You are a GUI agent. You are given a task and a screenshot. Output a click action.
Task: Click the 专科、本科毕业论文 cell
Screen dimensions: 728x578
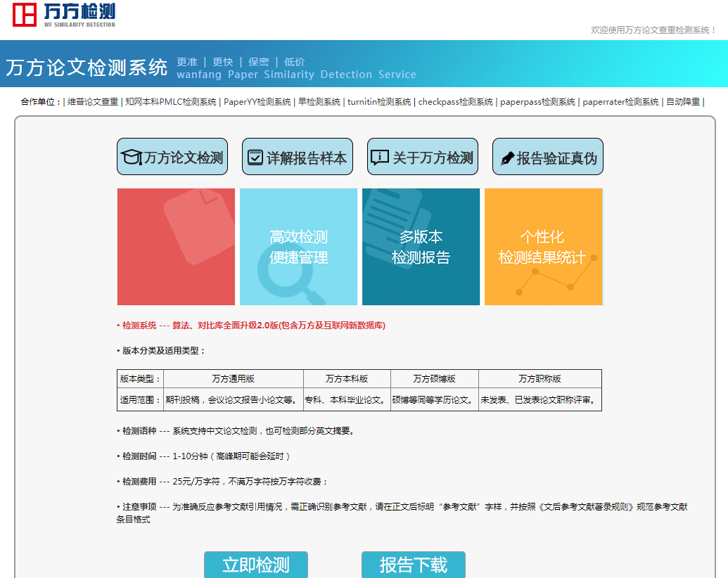[347, 399]
